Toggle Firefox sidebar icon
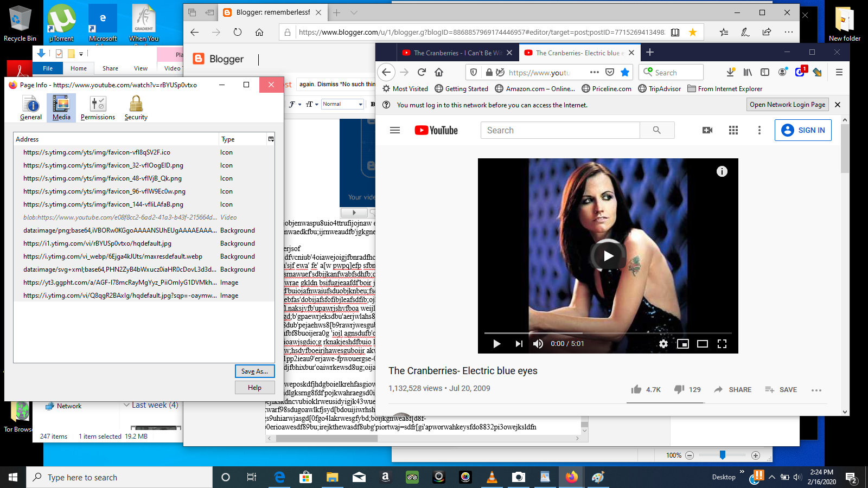This screenshot has height=488, width=868. (765, 72)
